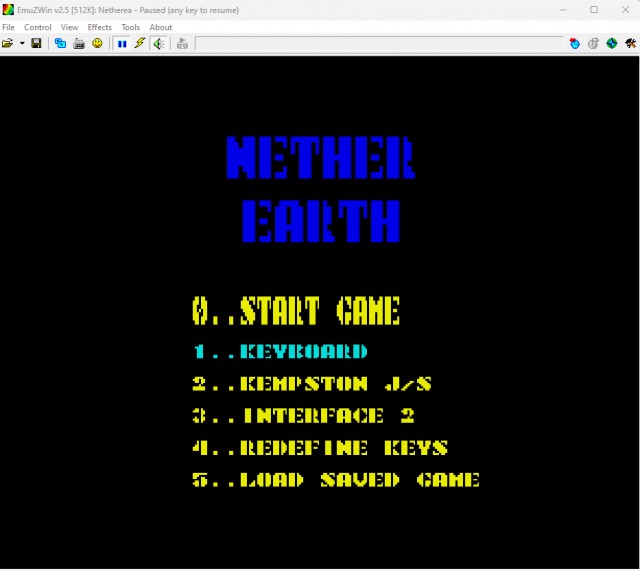640x571 pixels.
Task: Minimize the EmuZWin window
Action: click(x=563, y=10)
